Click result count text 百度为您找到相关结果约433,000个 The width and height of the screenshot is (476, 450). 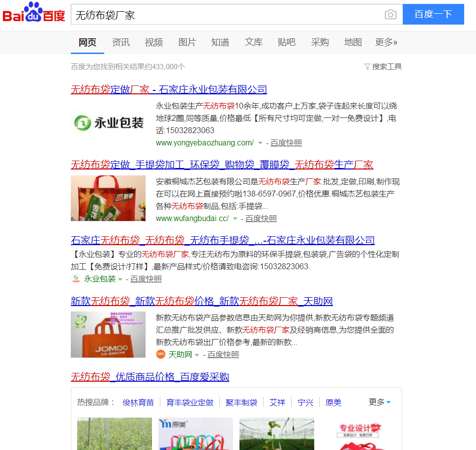pyautogui.click(x=128, y=66)
